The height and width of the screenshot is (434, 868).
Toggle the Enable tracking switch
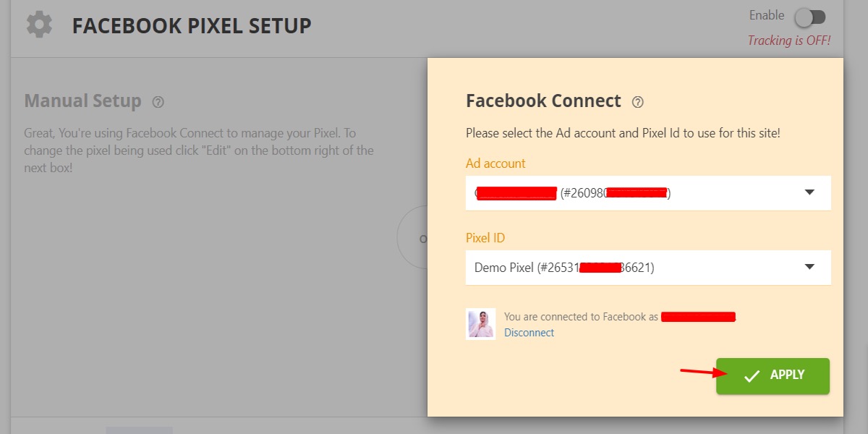click(809, 17)
